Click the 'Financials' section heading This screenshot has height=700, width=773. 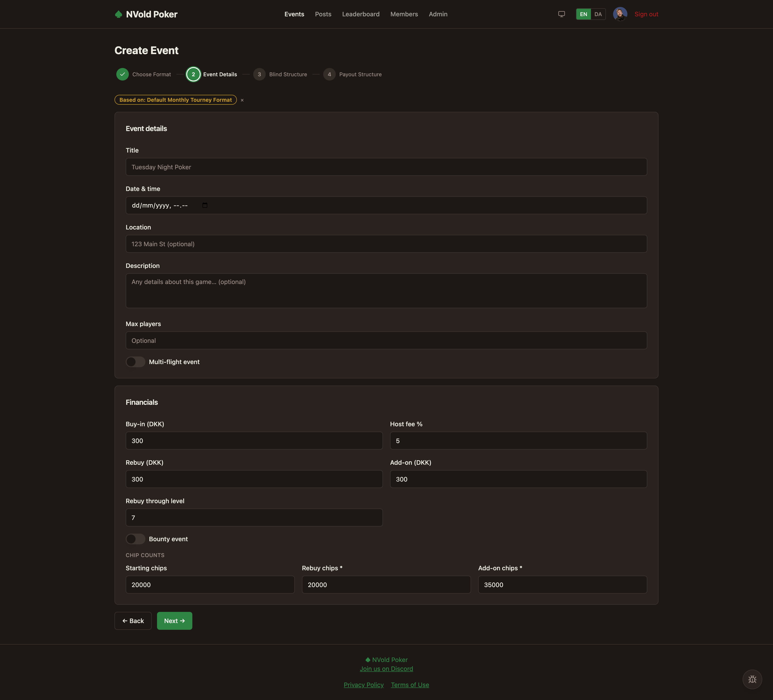142,402
